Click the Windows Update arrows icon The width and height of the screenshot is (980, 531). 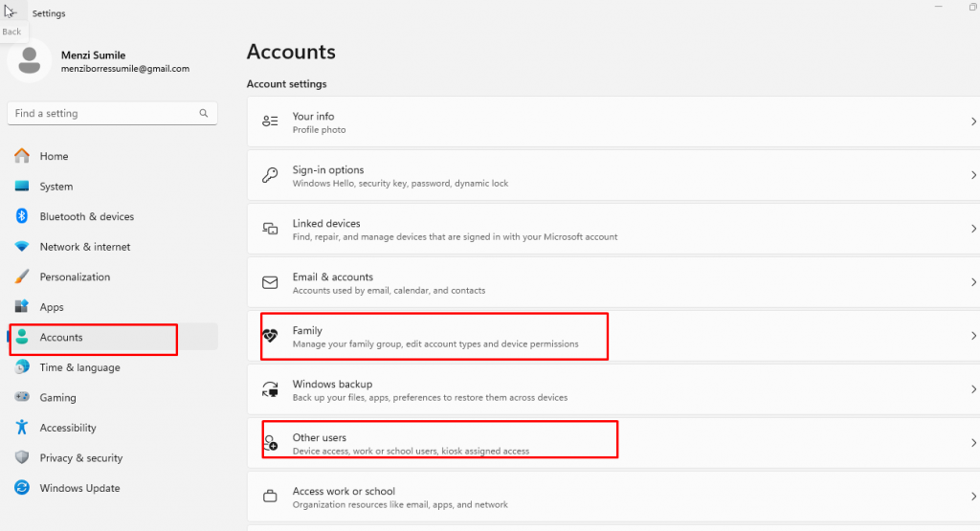click(x=22, y=487)
